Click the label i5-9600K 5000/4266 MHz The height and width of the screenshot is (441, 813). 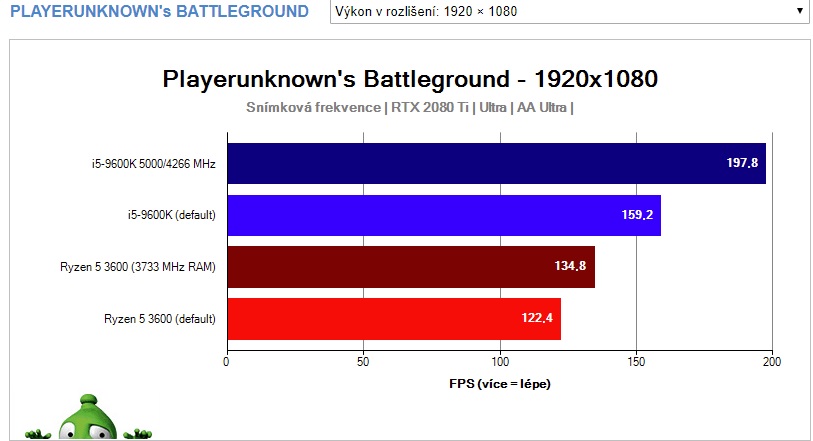coord(153,164)
